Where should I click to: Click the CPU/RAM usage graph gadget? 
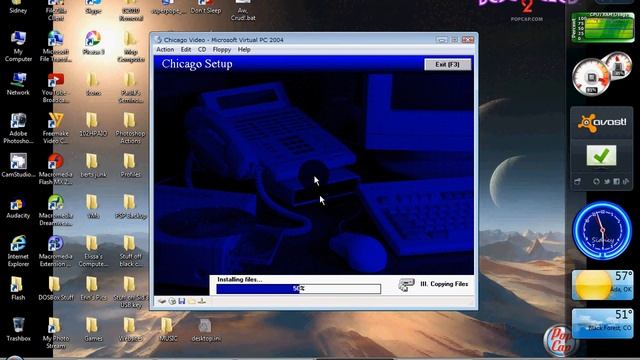[x=603, y=27]
